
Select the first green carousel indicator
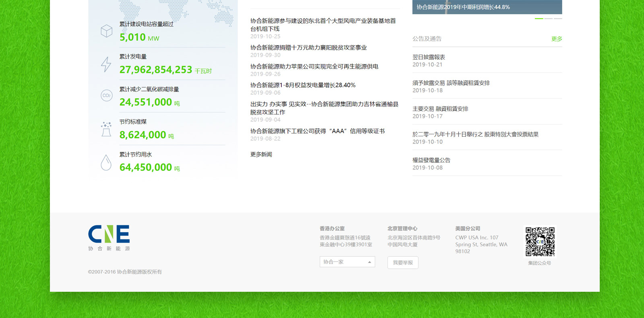click(x=539, y=19)
